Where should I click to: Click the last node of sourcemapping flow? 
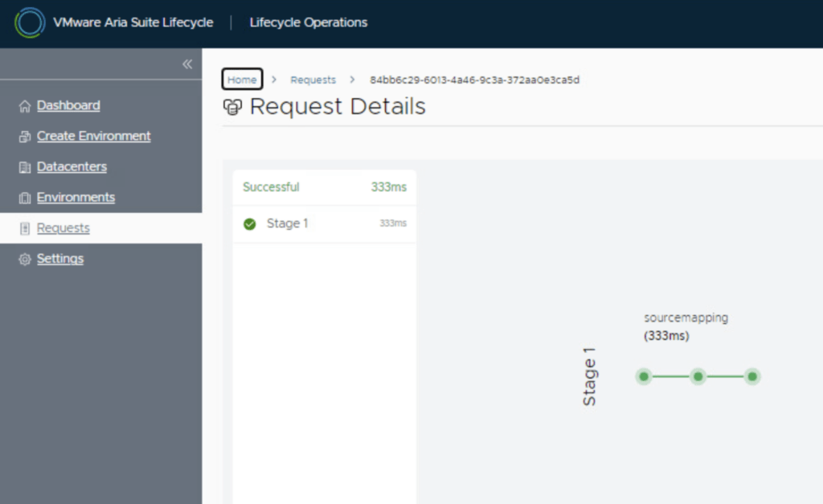pos(752,376)
